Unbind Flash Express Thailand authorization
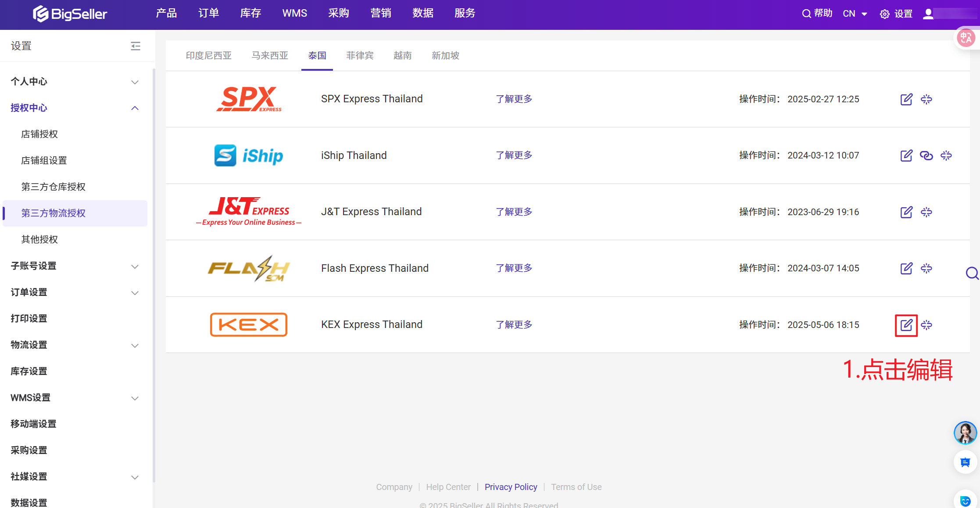The height and width of the screenshot is (508, 980). [x=926, y=268]
